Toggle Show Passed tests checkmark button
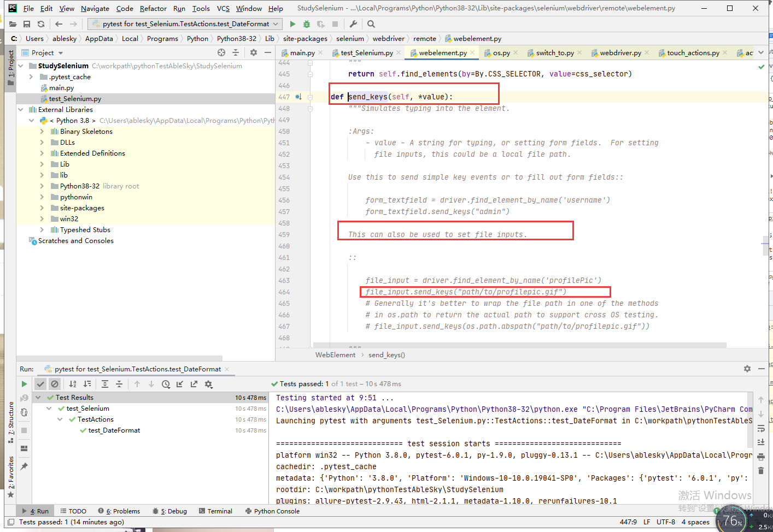This screenshot has width=773, height=532. point(40,384)
